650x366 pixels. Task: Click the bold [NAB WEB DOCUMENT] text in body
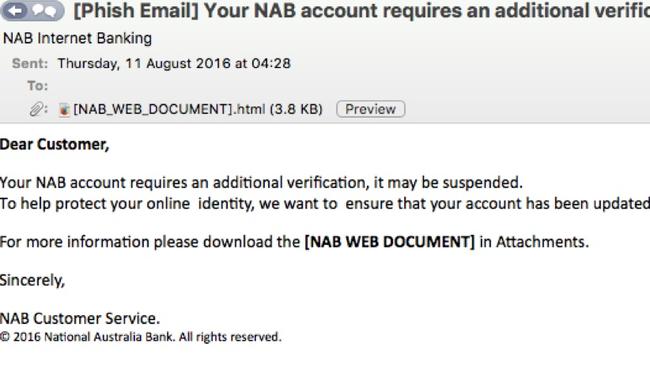click(390, 242)
